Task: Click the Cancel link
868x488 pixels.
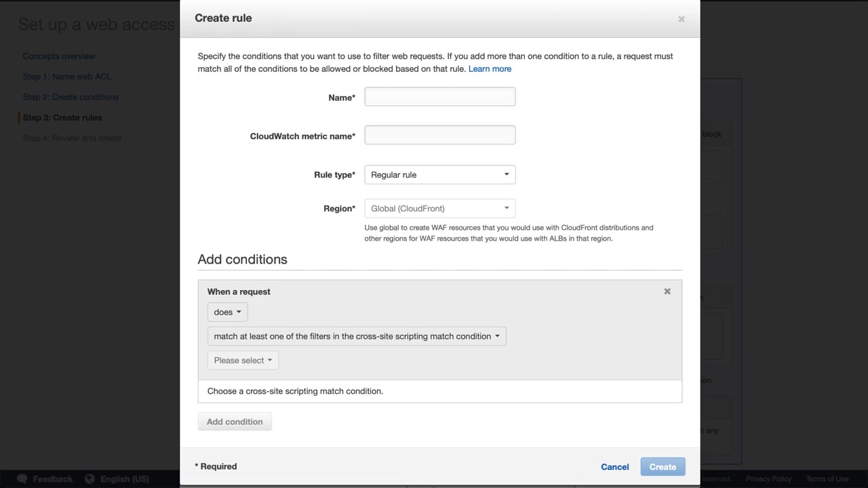Action: (614, 467)
